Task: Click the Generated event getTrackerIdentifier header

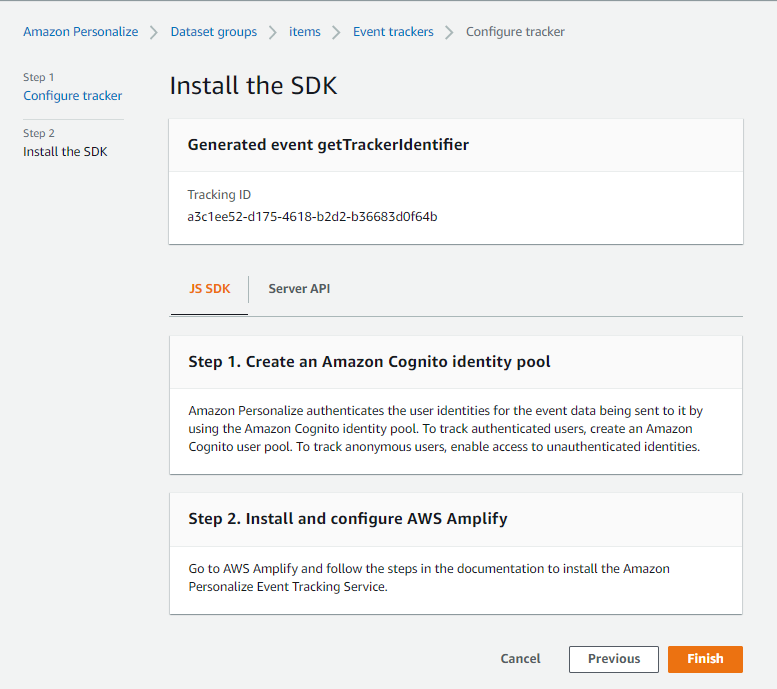Action: pos(328,145)
